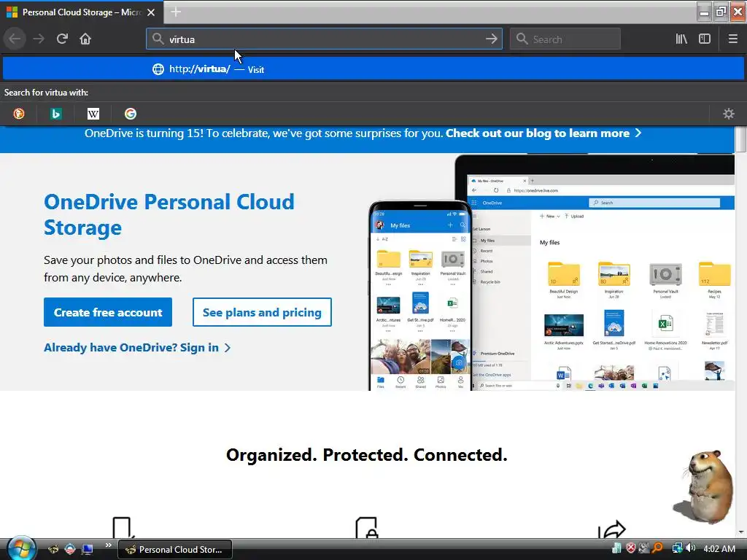This screenshot has height=560, width=747.
Task: Click the network tray icon
Action: coord(677,548)
